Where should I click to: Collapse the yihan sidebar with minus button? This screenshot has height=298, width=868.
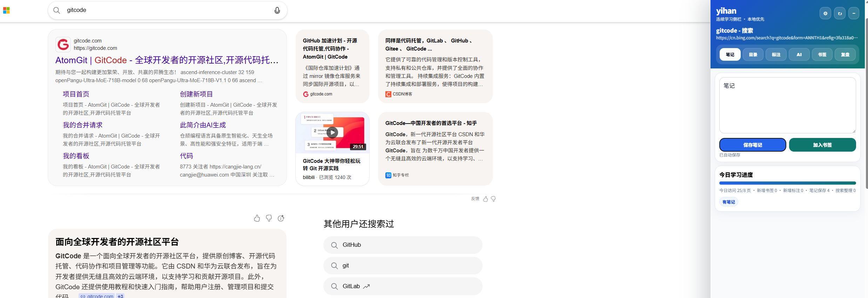[x=854, y=13]
